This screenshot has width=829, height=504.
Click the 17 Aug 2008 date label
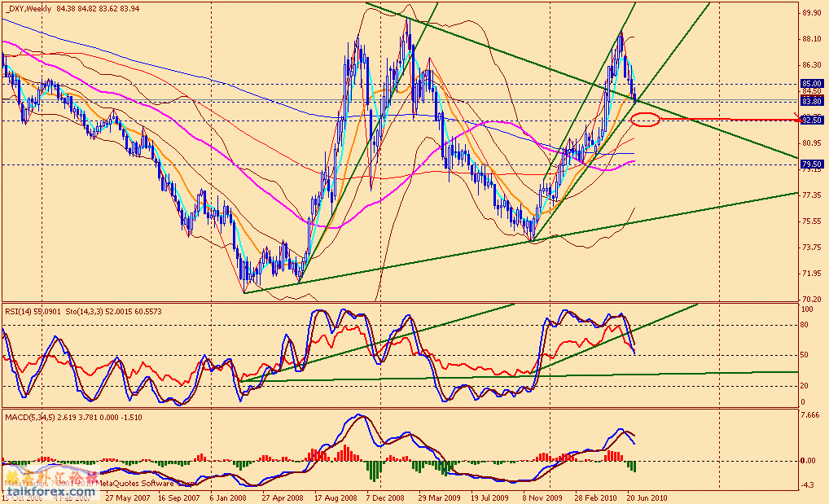coord(336,497)
